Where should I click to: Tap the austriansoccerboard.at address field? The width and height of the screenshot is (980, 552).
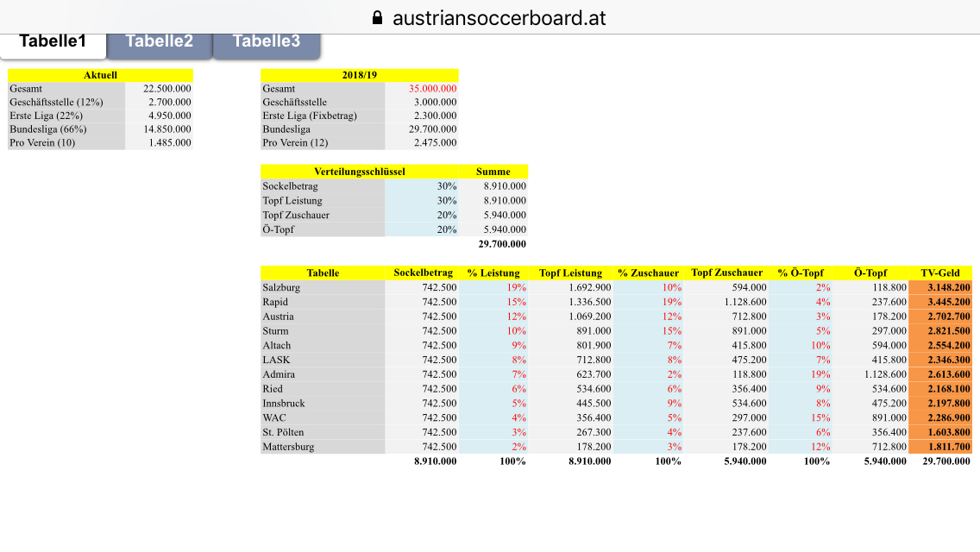499,18
